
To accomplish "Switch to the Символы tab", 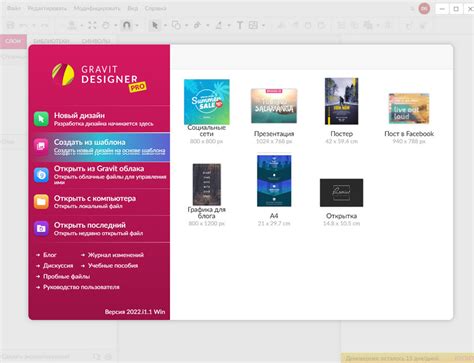I will pos(96,41).
